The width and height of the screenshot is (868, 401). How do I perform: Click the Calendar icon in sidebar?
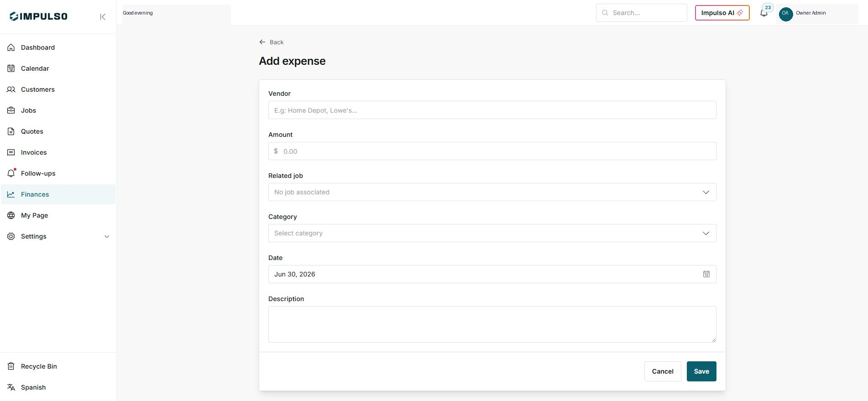[x=11, y=68]
